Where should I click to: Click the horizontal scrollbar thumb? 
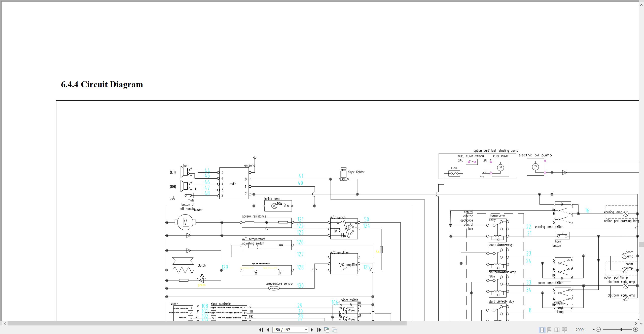pyautogui.click(x=207, y=323)
